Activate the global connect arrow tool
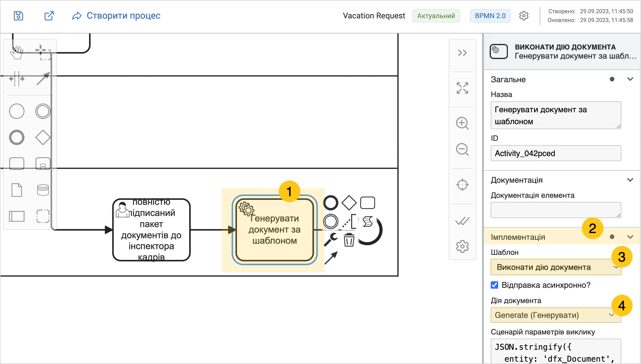This screenshot has height=364, width=641. pos(43,79)
